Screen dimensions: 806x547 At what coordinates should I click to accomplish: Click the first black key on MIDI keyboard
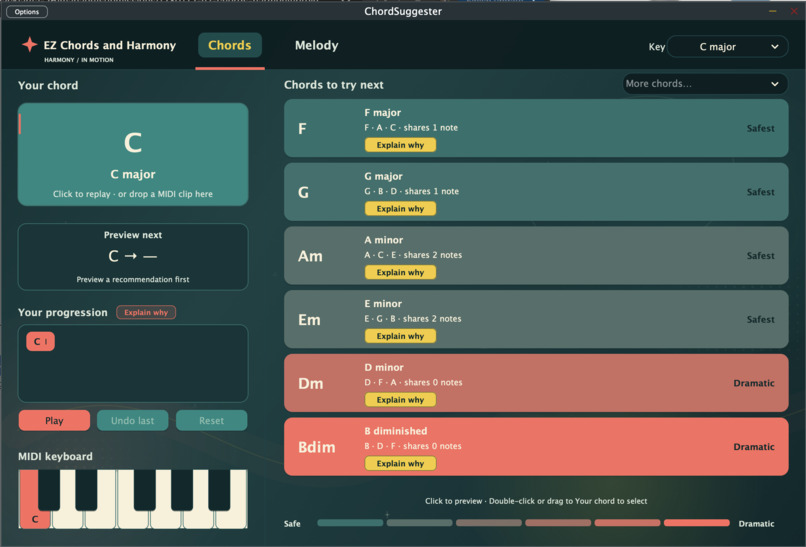(x=49, y=489)
